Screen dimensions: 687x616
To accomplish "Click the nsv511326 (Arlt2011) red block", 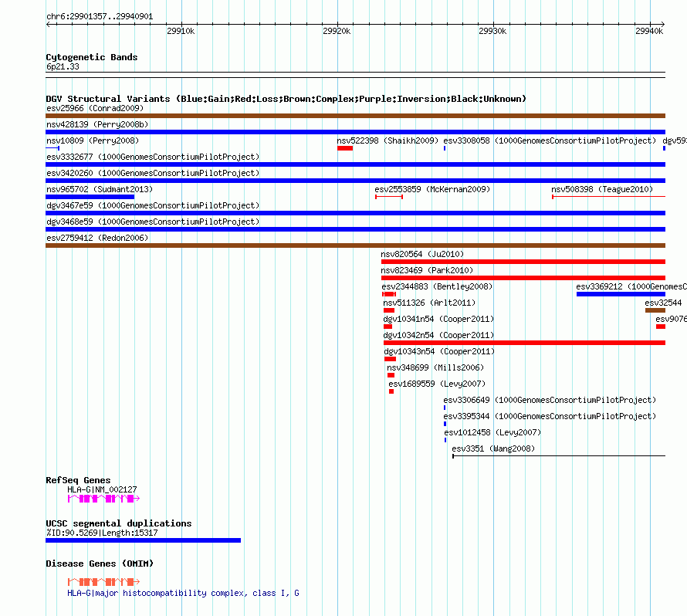I will 389,310.
